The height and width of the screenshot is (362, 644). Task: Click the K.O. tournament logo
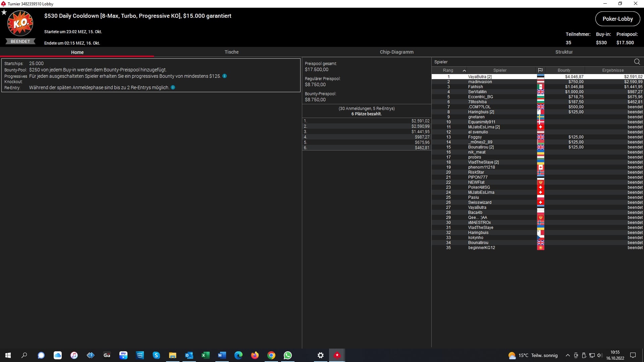pos(20,23)
